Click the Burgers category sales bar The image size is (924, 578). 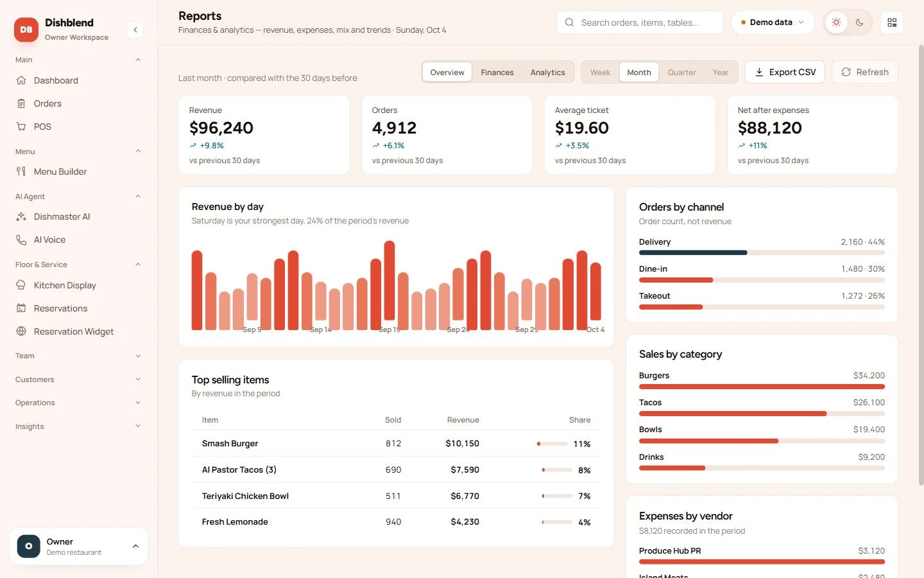(762, 387)
